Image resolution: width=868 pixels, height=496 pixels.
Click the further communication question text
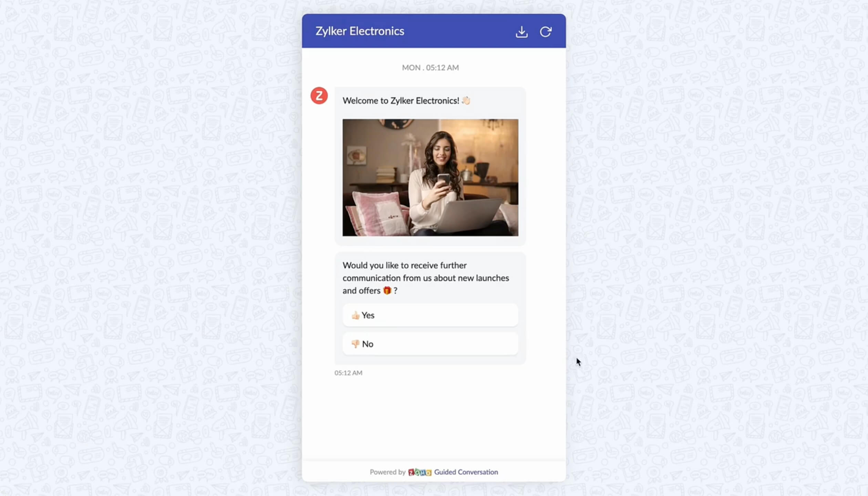coord(426,278)
